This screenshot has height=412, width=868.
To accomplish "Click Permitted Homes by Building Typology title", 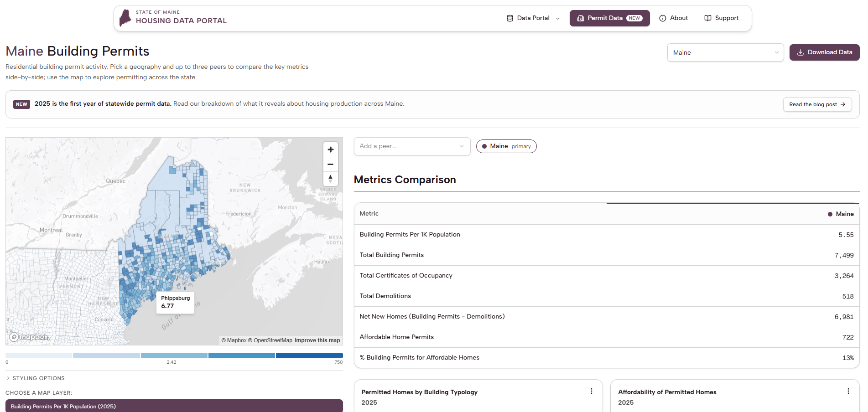I will [x=419, y=392].
